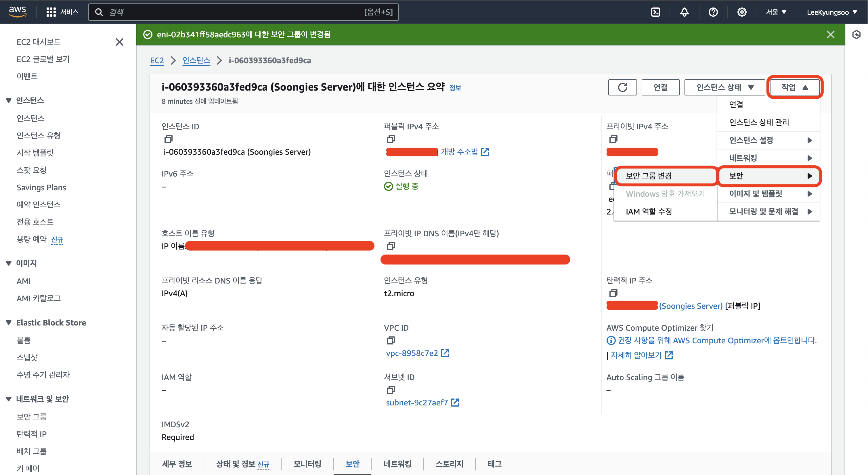868x475 pixels.
Task: Switch to the 네트워킹 tab
Action: point(397,464)
